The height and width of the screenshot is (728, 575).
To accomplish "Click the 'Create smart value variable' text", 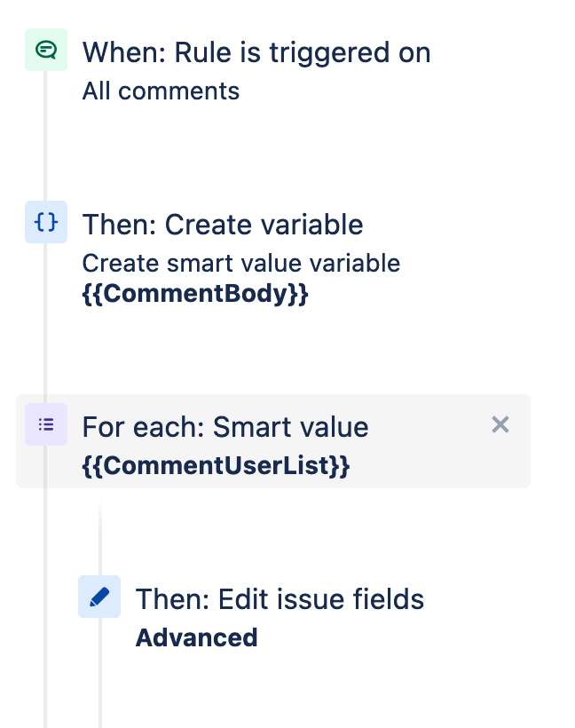I will [240, 263].
